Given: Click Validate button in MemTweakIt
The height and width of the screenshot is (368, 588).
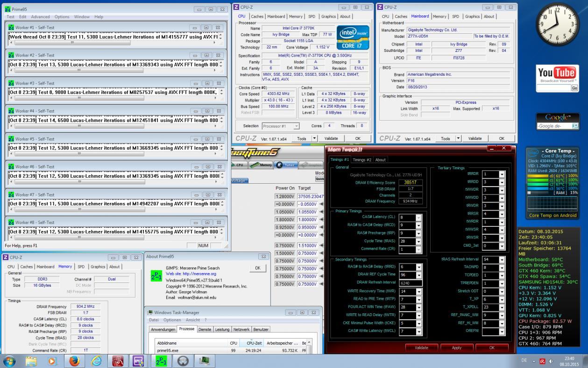Looking at the screenshot, I should 421,347.
